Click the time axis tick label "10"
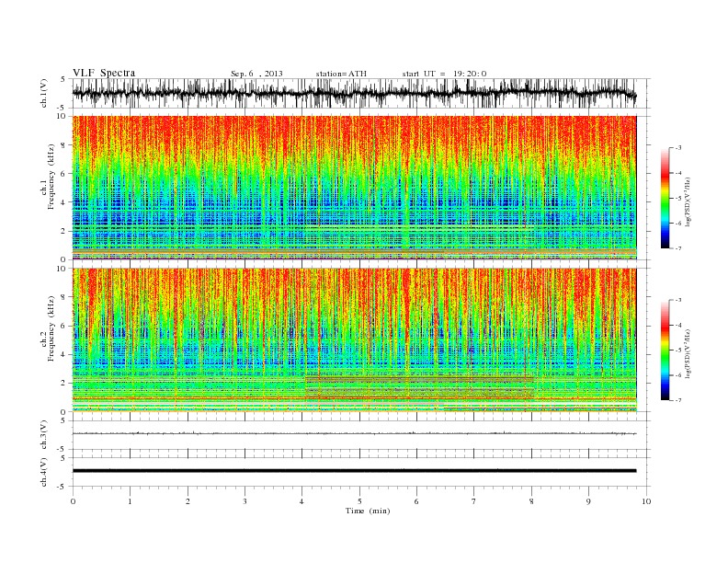The width and height of the screenshot is (728, 563). pos(646,501)
